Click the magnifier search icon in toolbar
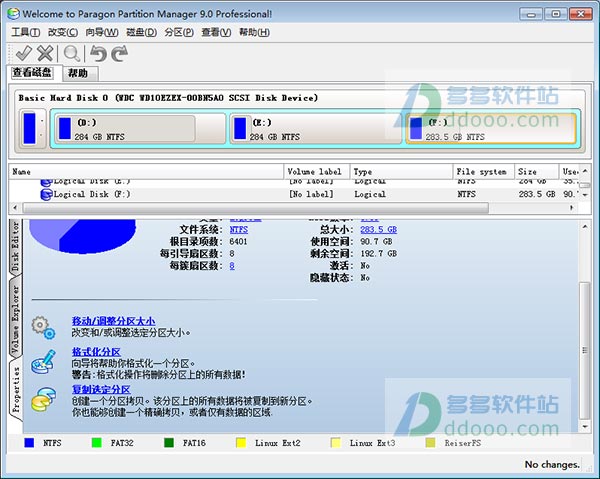Image resolution: width=600 pixels, height=479 pixels. click(x=72, y=54)
